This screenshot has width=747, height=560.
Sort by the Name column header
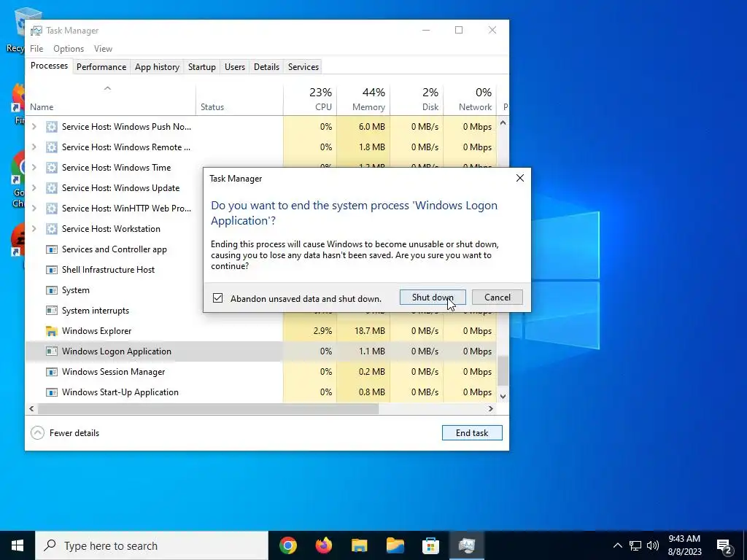tap(110, 99)
